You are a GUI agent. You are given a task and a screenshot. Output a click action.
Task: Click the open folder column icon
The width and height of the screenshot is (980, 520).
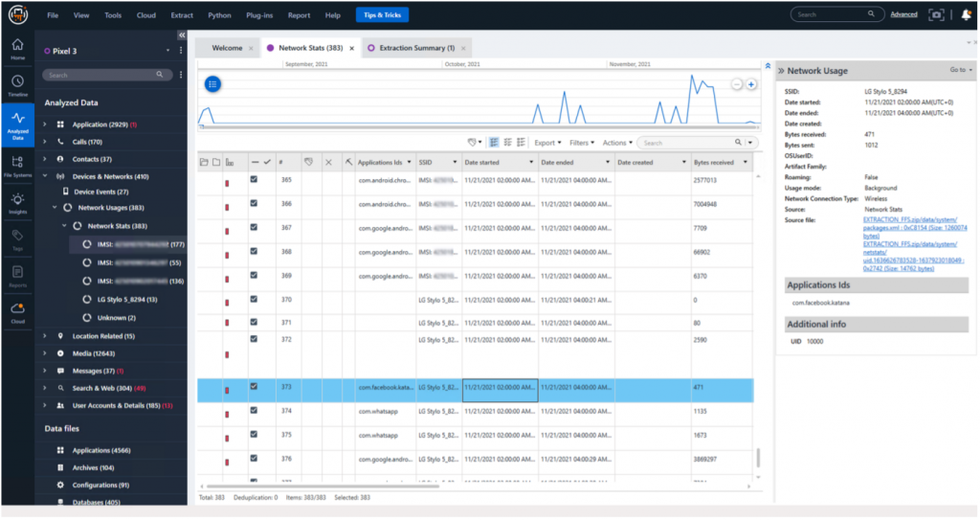204,162
